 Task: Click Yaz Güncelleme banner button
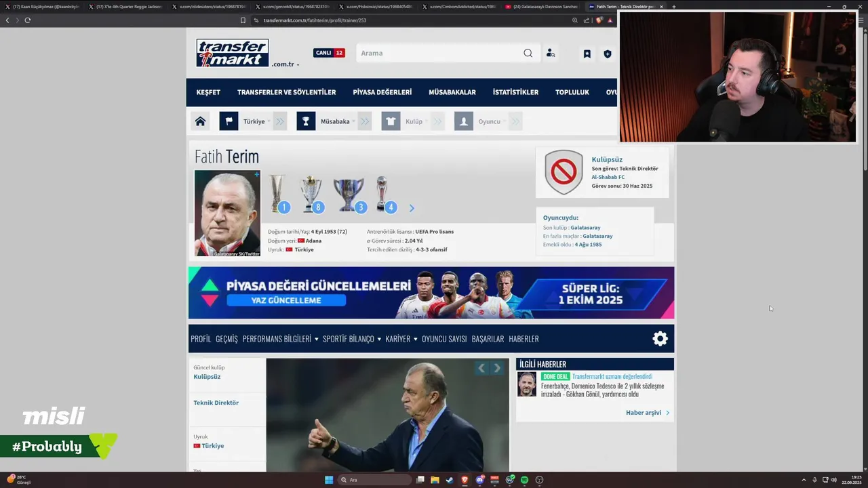pos(285,300)
